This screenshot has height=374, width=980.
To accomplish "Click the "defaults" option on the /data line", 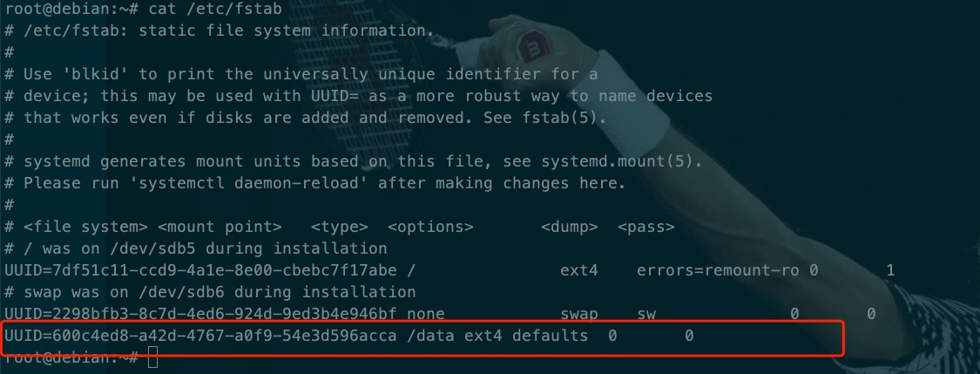I will tap(550, 336).
